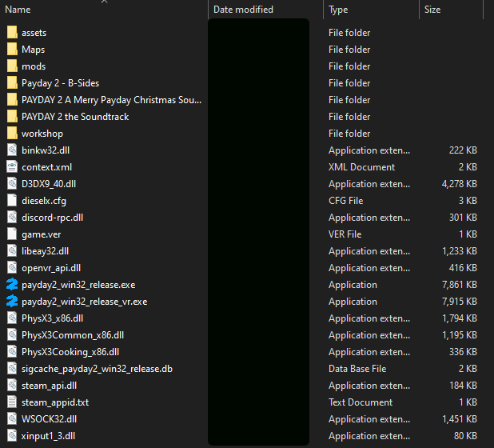Viewport: 494px width, 448px height.
Task: Click the Data Base File type cell
Action: (357, 369)
